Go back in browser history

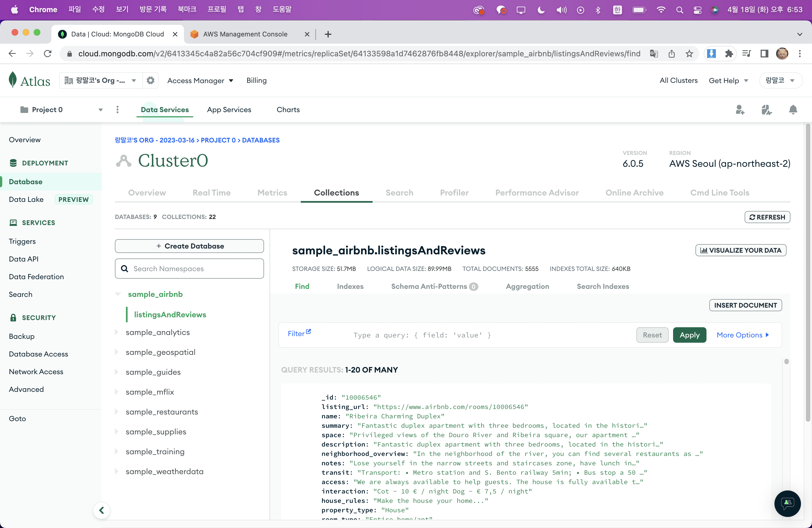click(12, 54)
